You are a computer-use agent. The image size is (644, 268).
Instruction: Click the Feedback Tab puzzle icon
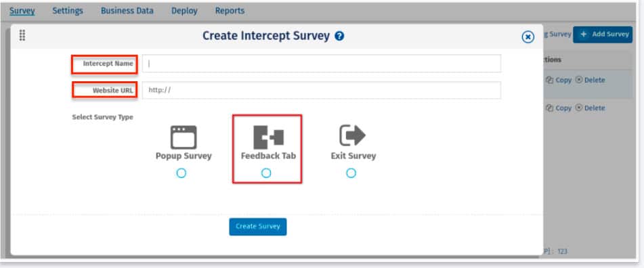(x=269, y=137)
